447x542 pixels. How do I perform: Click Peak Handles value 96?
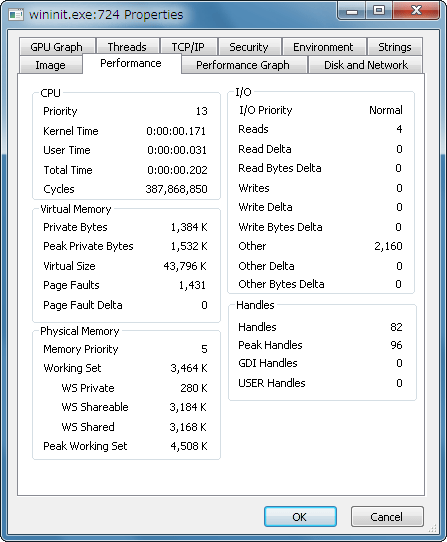396,345
